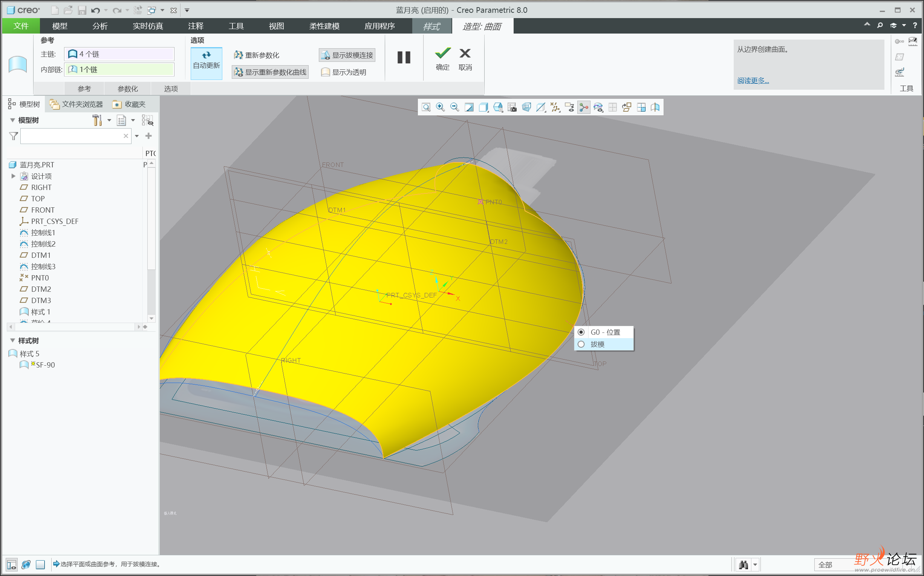924x576 pixels.
Task: Toggle 显示拔模连接 option
Action: pos(347,55)
